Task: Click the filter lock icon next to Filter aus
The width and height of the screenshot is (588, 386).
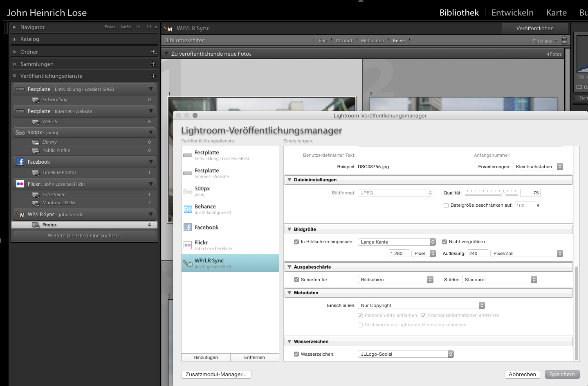Action: click(564, 40)
